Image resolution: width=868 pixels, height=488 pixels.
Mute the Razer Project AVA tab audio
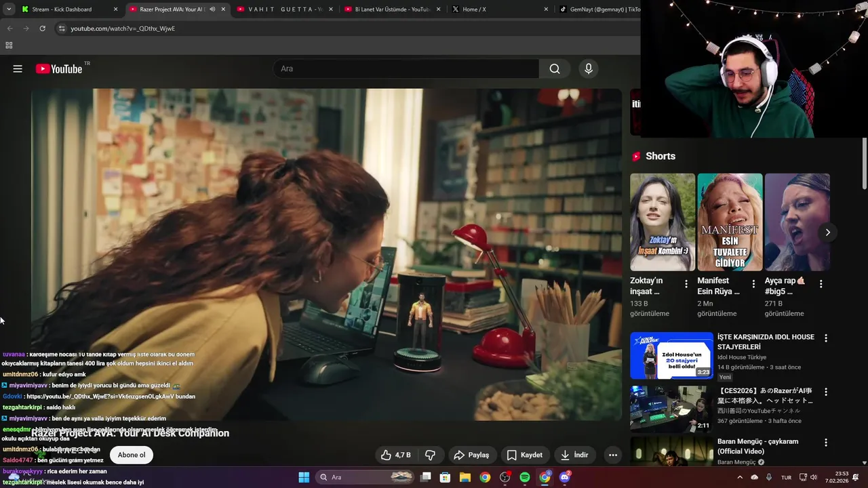click(x=212, y=9)
